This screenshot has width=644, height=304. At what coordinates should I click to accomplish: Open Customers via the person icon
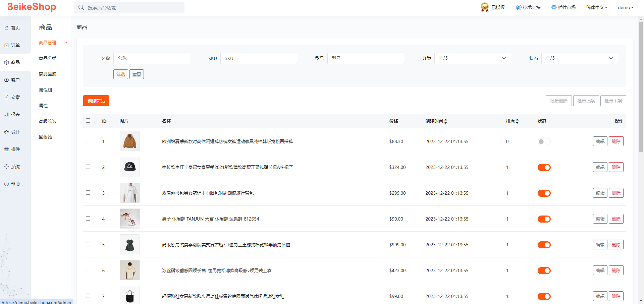[x=6, y=80]
